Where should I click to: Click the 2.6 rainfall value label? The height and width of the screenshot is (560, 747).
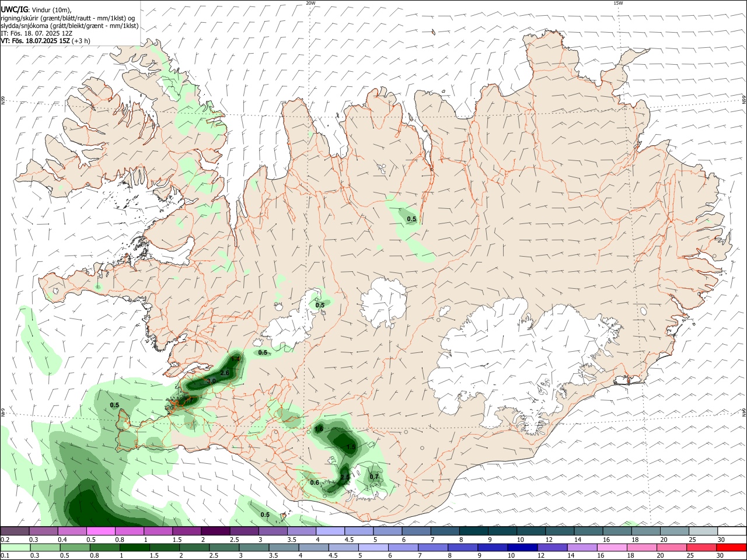point(225,372)
